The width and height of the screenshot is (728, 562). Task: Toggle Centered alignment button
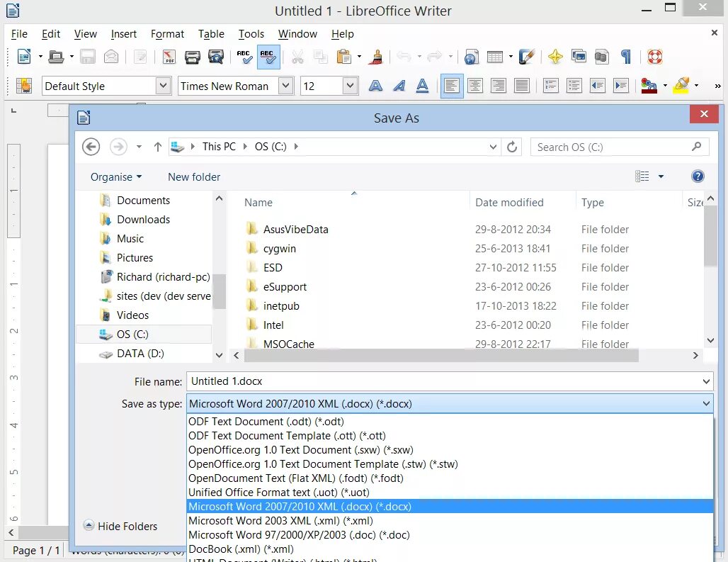tap(475, 86)
